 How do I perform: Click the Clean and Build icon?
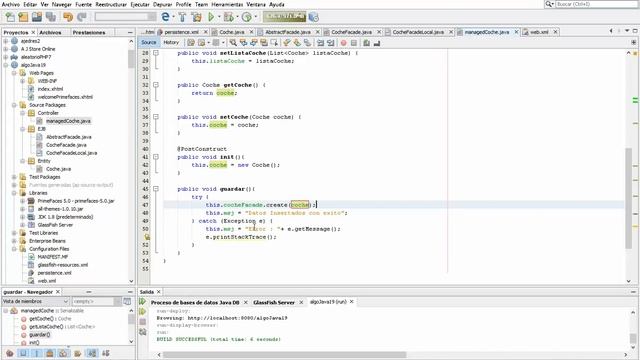pos(196,17)
